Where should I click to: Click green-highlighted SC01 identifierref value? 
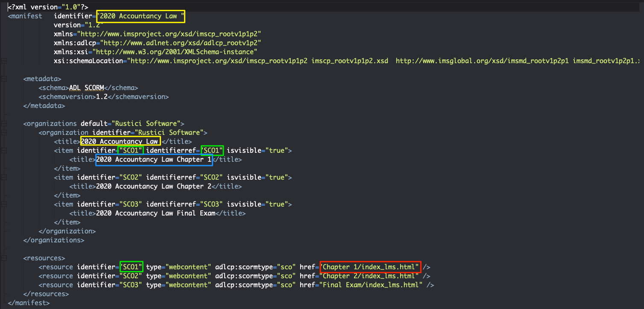(212, 150)
